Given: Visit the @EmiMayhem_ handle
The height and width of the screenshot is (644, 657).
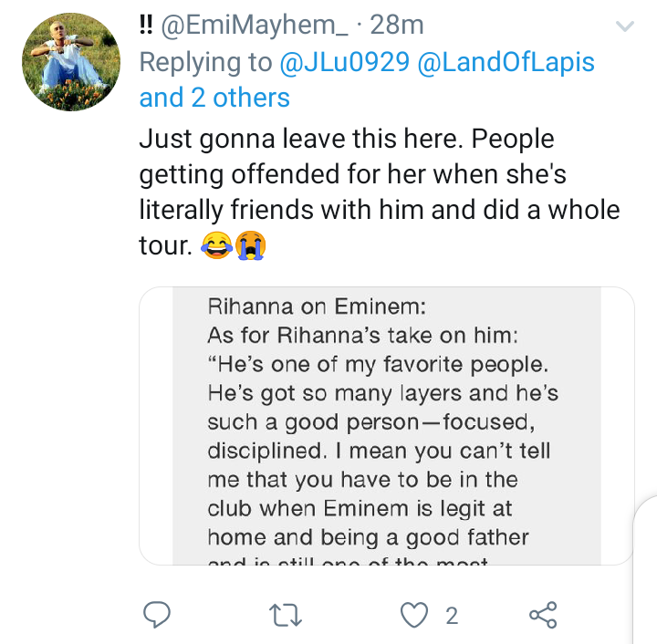Looking at the screenshot, I should [255, 26].
